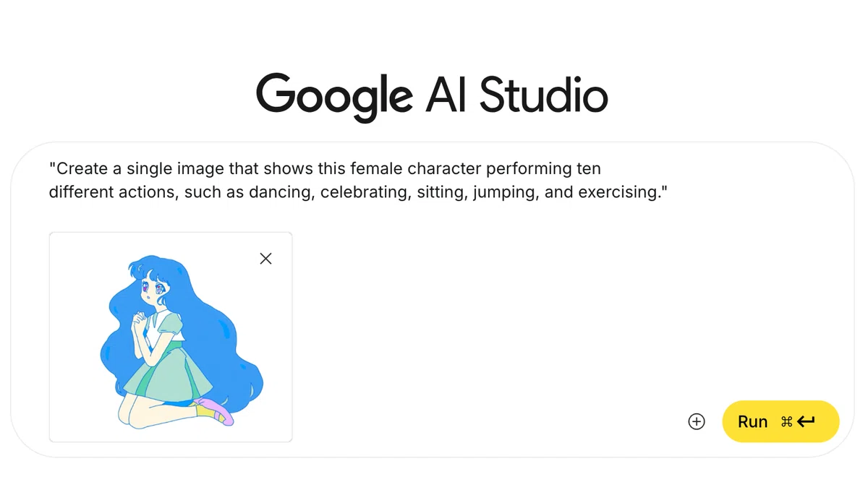
Task: Click the word "celebrating" in the prompt
Action: (365, 194)
